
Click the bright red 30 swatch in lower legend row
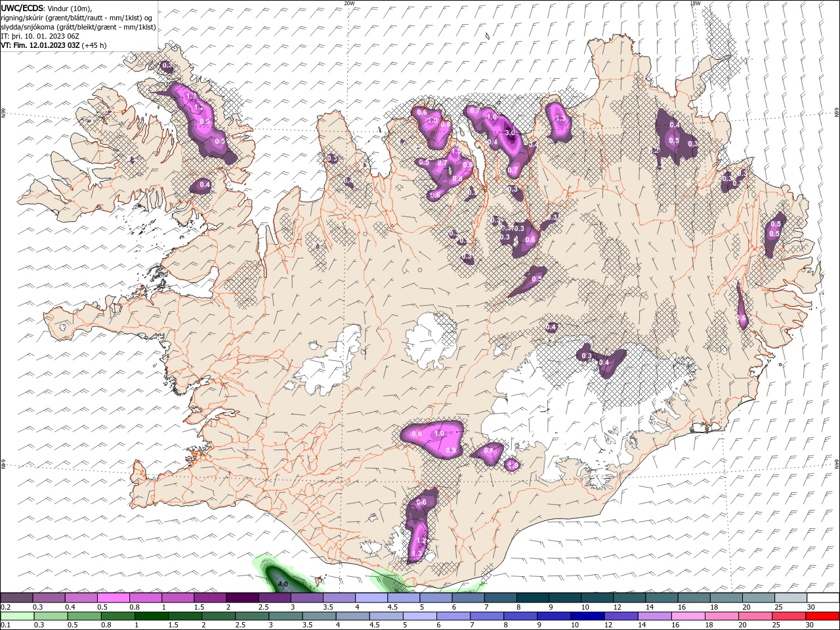(x=822, y=616)
